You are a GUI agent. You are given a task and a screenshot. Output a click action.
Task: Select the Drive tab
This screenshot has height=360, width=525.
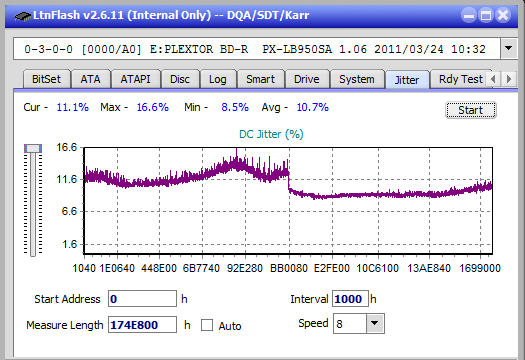pyautogui.click(x=307, y=79)
